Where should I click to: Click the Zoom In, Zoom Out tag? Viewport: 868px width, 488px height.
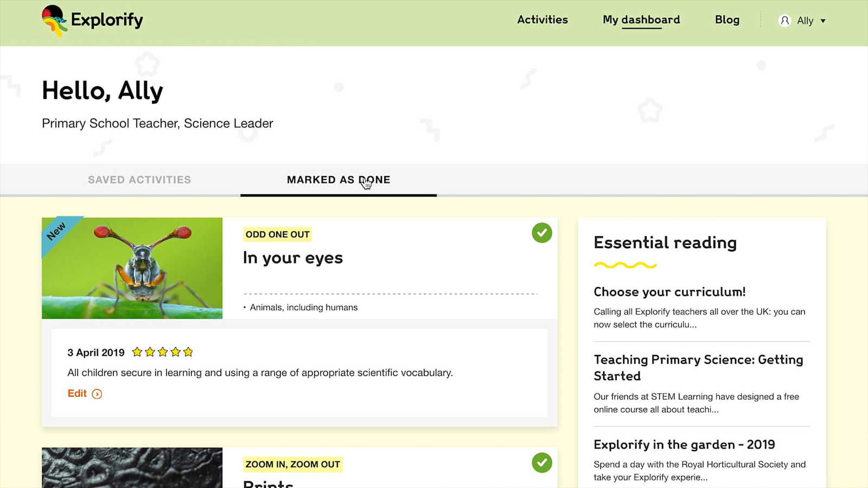[x=292, y=464]
